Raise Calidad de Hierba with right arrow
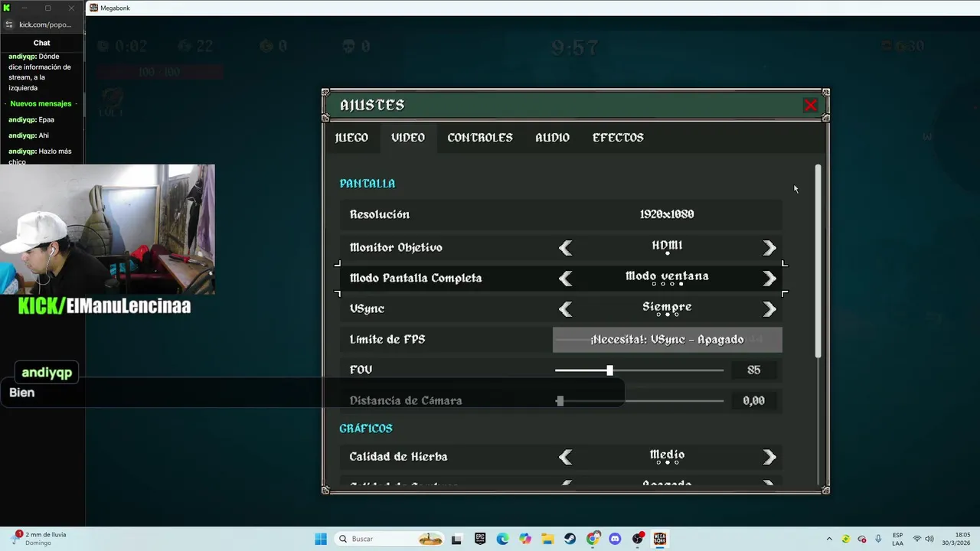Viewport: 980px width, 551px height. click(x=769, y=457)
